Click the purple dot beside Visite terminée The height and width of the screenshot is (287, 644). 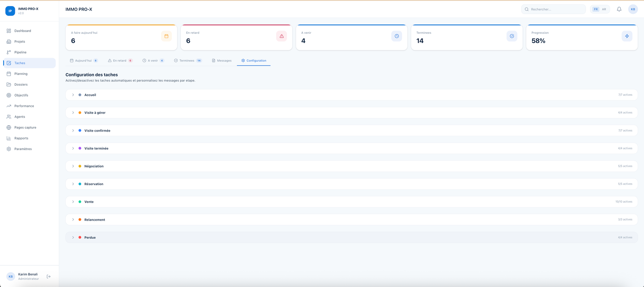click(80, 149)
